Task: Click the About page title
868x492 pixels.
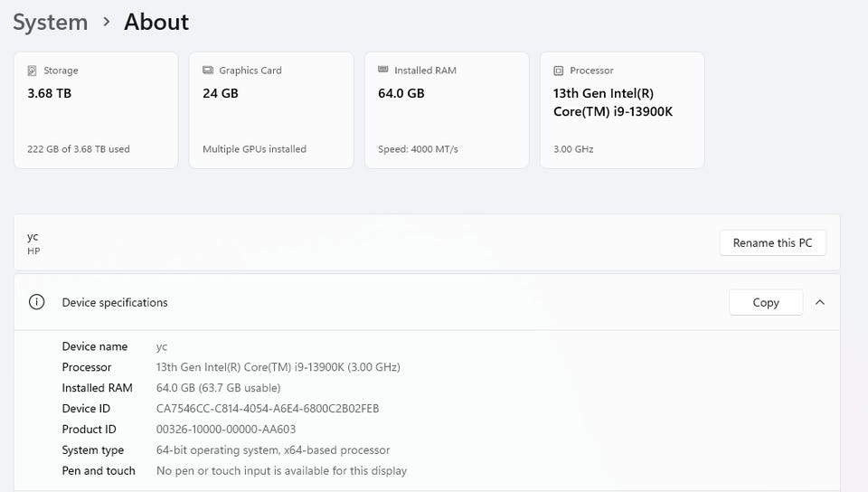Action: tap(156, 22)
